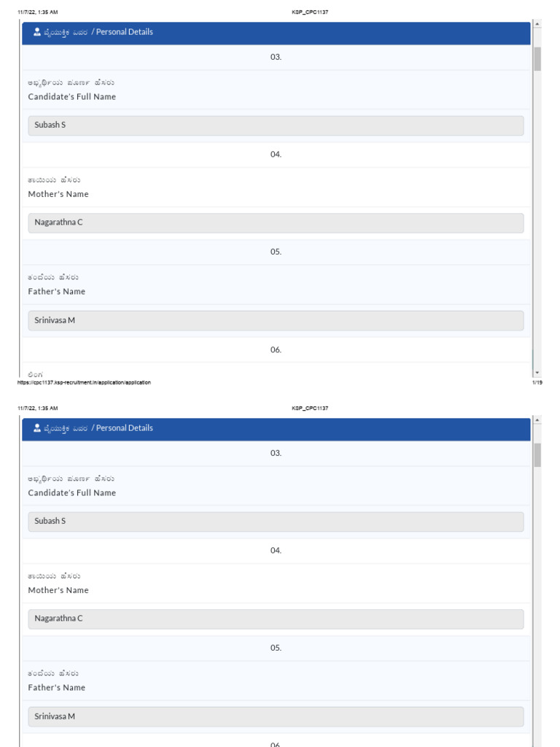The width and height of the screenshot is (560, 747).
Task: Click the person icon in the second page's header
Action: pos(37,428)
